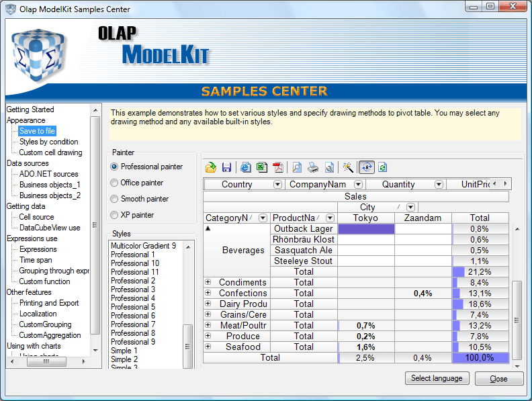Select the XP painter option
532x401 pixels.
(132, 215)
